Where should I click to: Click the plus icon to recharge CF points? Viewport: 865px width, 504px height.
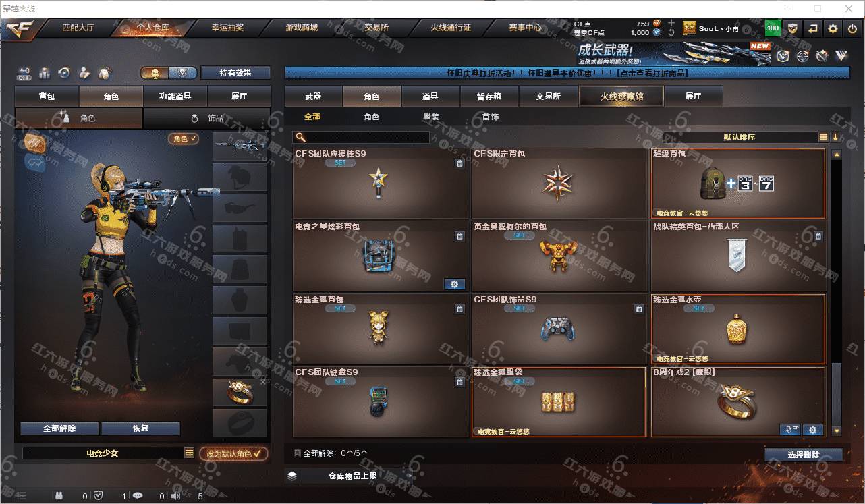[x=671, y=24]
